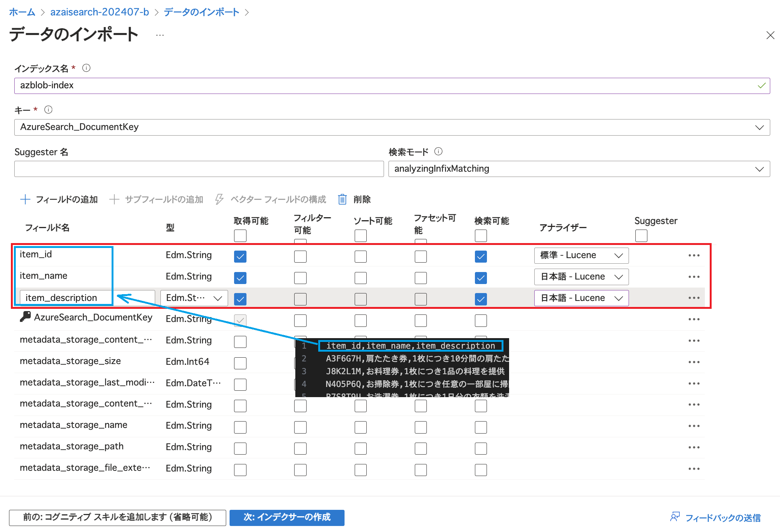Click the info icon next to 検索モード
Screen dimensions: 780x532
438,151
